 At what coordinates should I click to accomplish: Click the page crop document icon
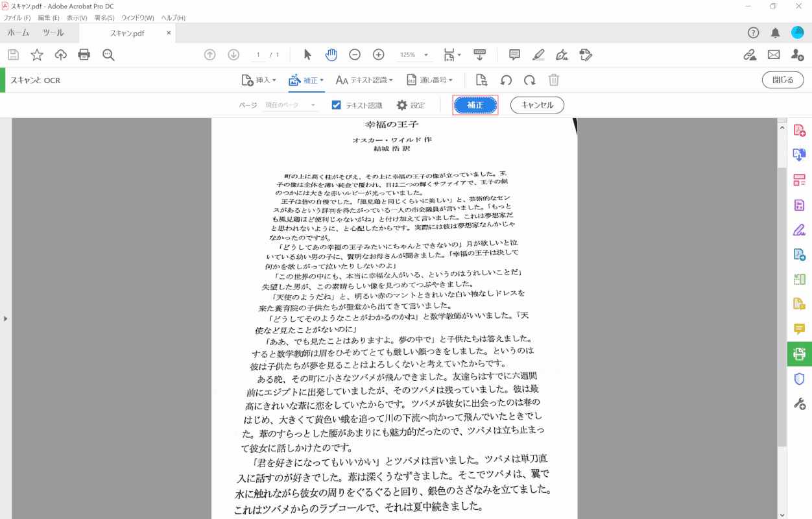pyautogui.click(x=481, y=80)
